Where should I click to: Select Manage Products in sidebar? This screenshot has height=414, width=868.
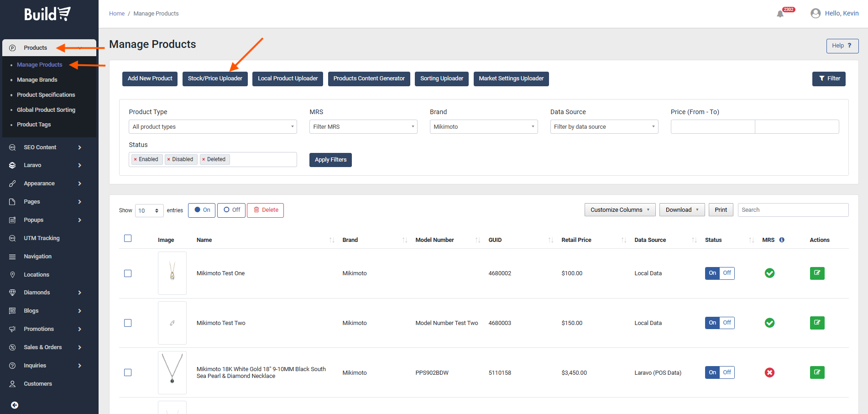(39, 65)
